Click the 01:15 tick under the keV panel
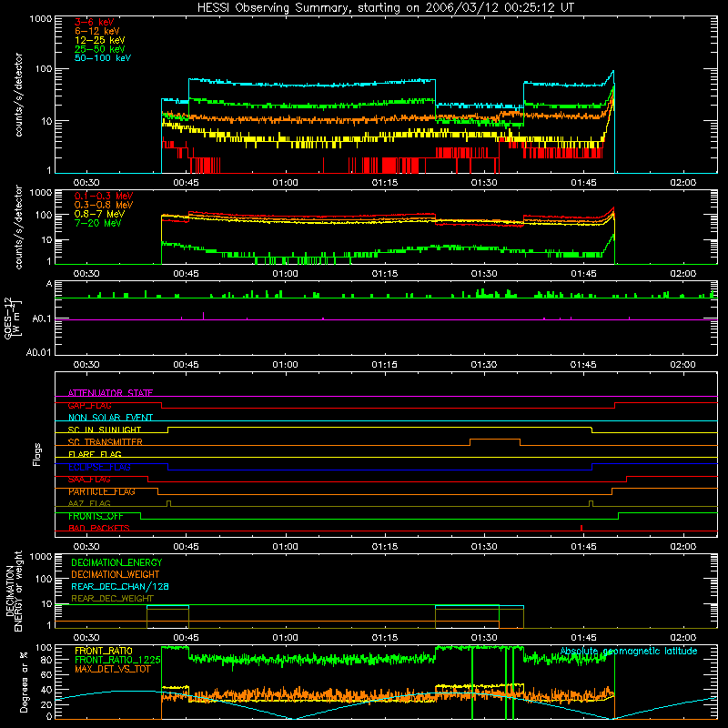 tap(385, 183)
